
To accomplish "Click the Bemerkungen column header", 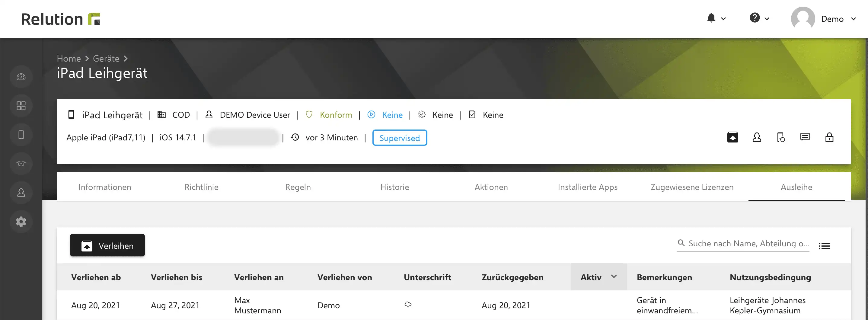I will click(665, 277).
